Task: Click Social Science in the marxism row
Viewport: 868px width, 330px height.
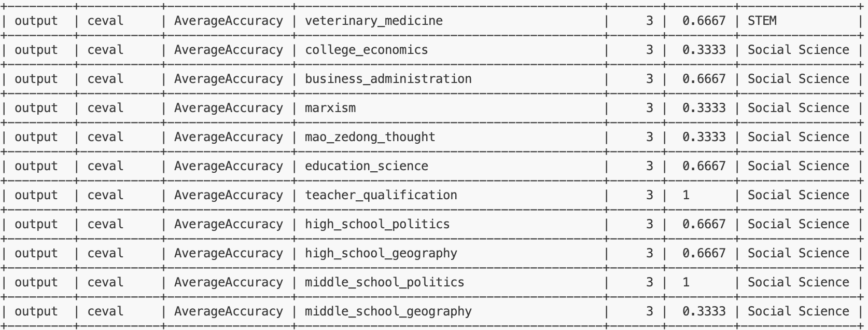Action: pyautogui.click(x=798, y=108)
